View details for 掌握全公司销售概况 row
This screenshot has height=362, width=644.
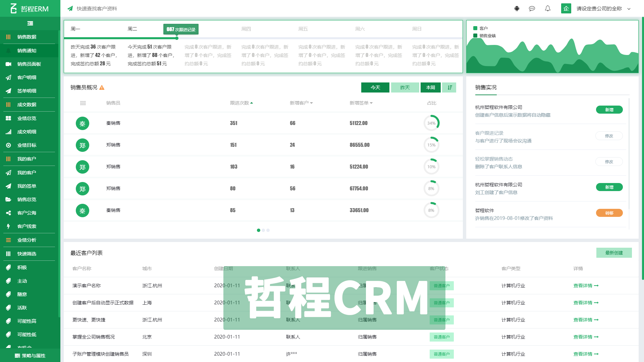click(586, 337)
